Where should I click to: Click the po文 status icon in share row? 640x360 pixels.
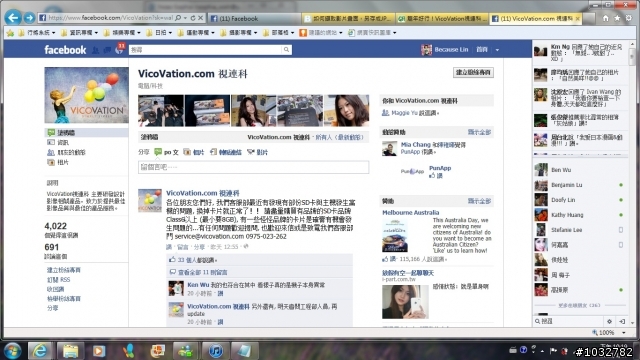pyautogui.click(x=158, y=152)
